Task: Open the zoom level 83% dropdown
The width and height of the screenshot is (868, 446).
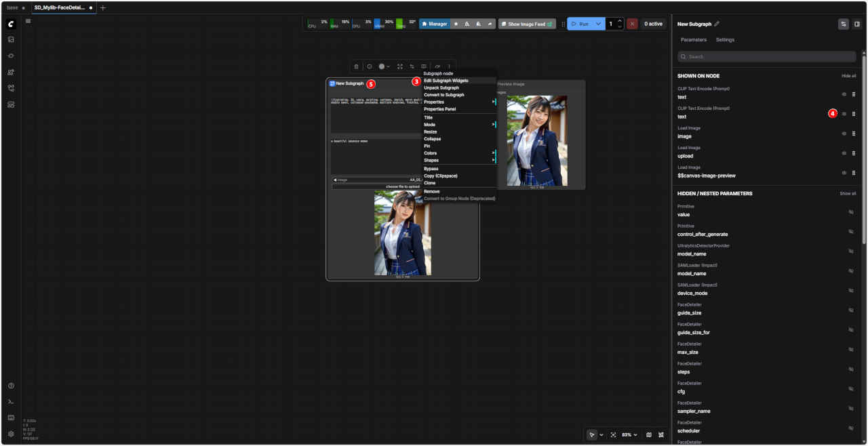Action: (x=630, y=434)
